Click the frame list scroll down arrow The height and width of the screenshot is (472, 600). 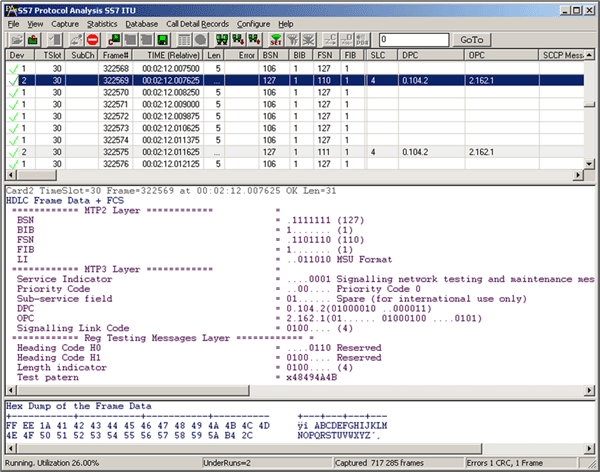point(589,164)
